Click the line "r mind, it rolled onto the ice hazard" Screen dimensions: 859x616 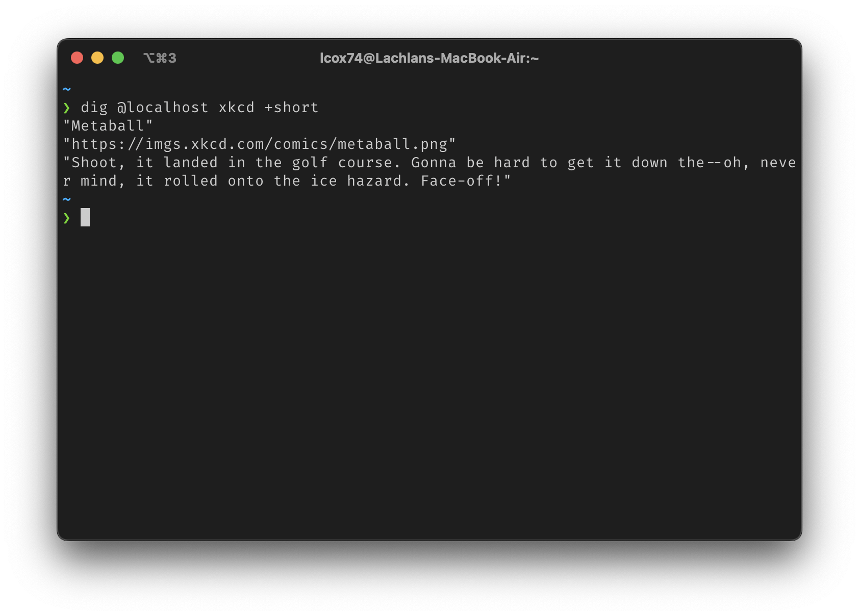pos(287,181)
